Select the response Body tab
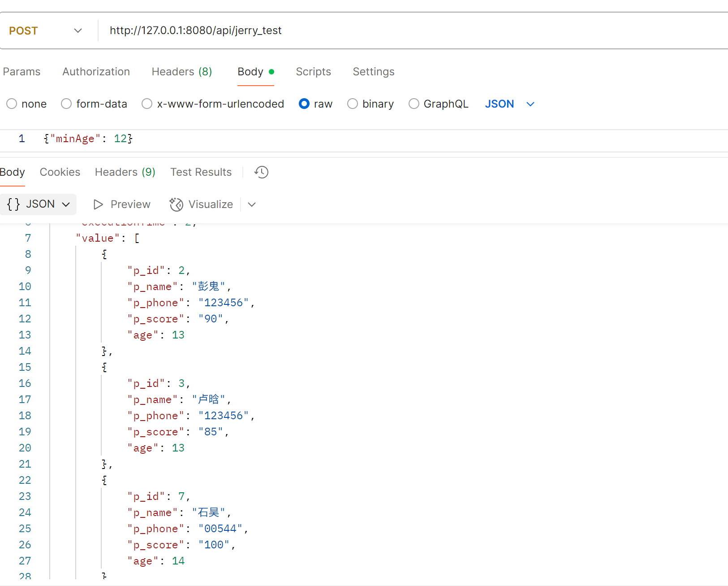This screenshot has width=728, height=586. point(13,172)
